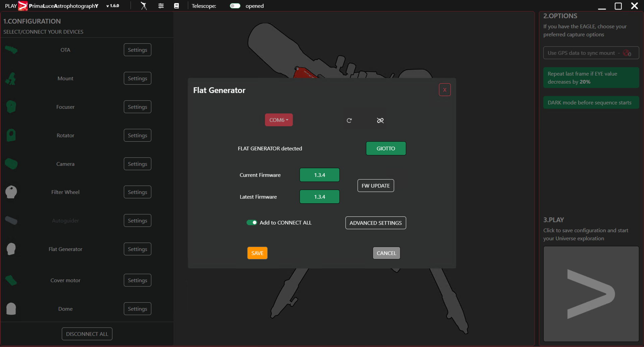Open the COM6 port dropdown
Image resolution: width=644 pixels, height=347 pixels.
click(x=279, y=120)
